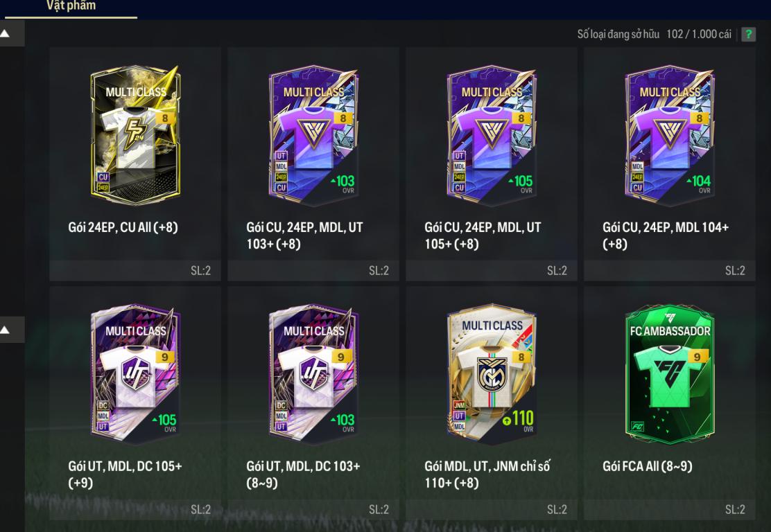Screen dimensions: 771x532
Task: Select the 110 OVR JNM MULTICLASS pack card
Action: tap(492, 374)
